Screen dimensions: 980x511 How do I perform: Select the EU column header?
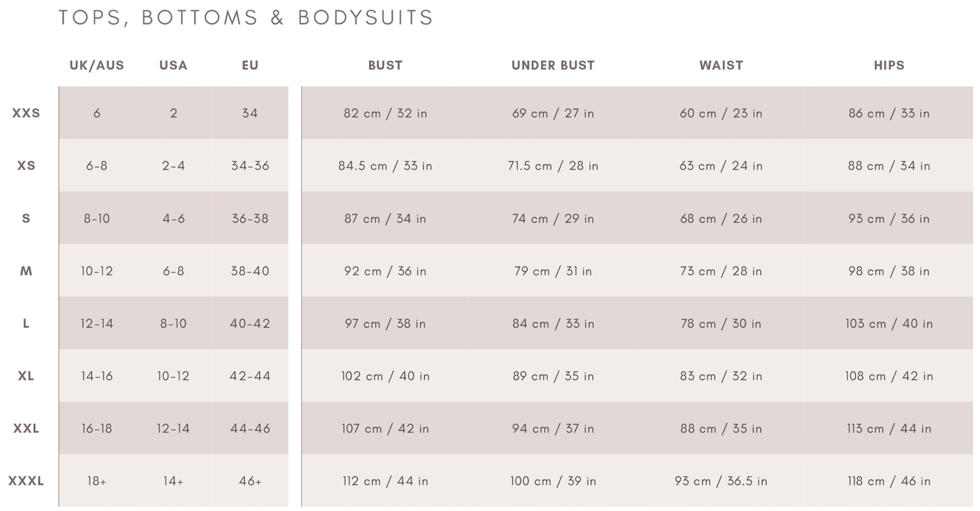coord(250,66)
